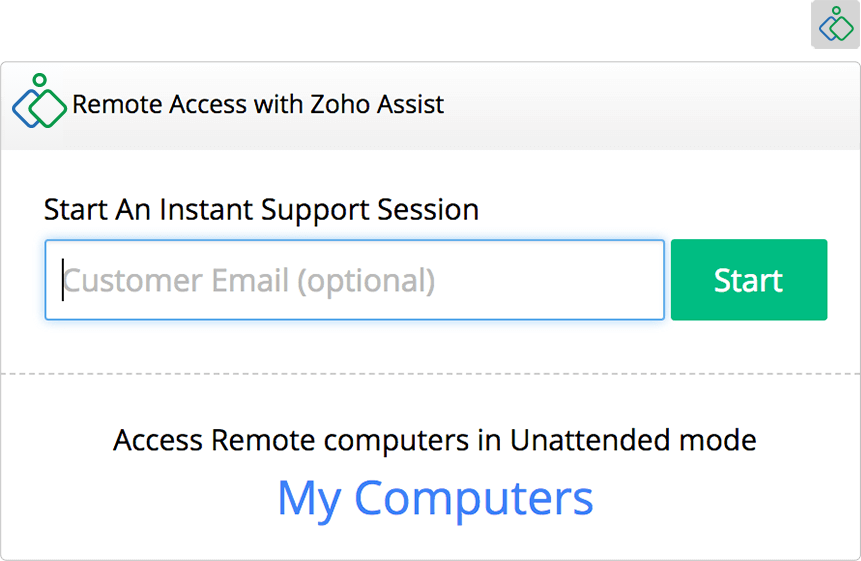Click the "Customer Email (optional)" placeholder text
Image resolution: width=861 pixels, height=561 pixels.
(x=249, y=281)
